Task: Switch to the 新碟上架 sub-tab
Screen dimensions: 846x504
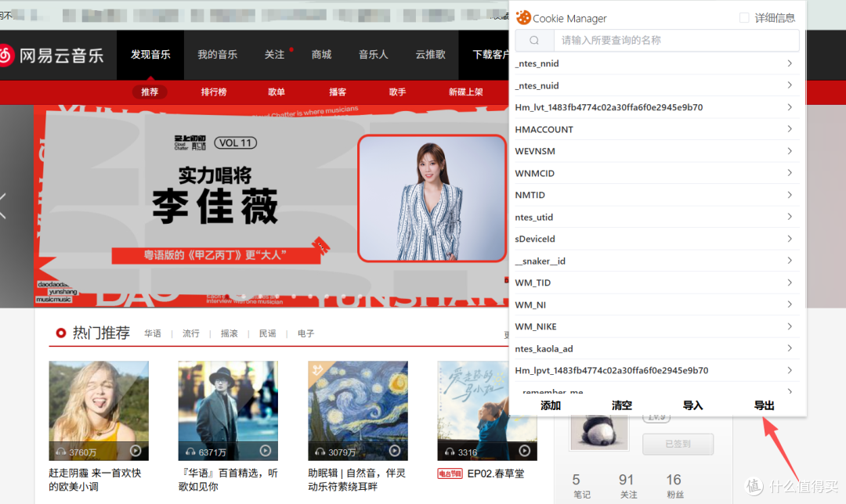Action: pos(466,92)
